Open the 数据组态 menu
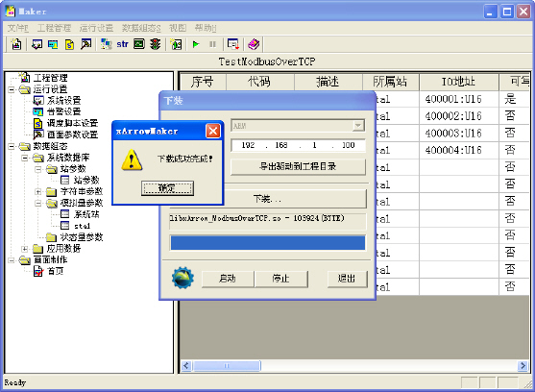This screenshot has height=392, width=535. pos(141,28)
